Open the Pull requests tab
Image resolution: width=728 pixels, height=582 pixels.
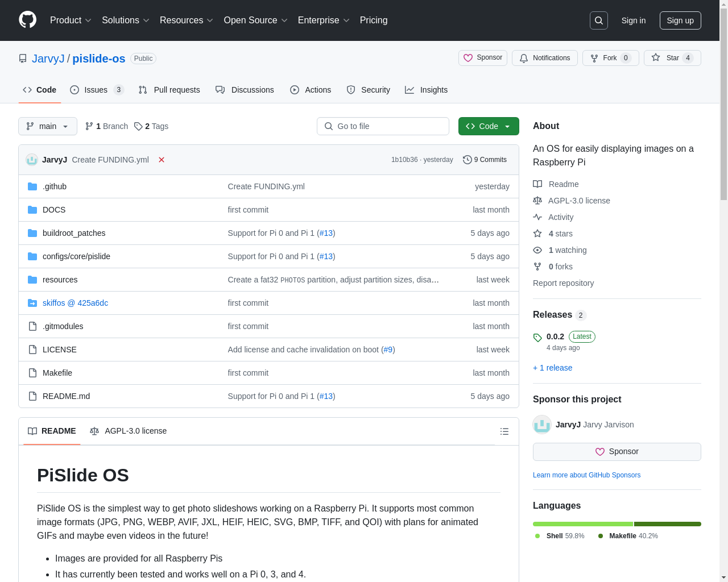point(169,90)
